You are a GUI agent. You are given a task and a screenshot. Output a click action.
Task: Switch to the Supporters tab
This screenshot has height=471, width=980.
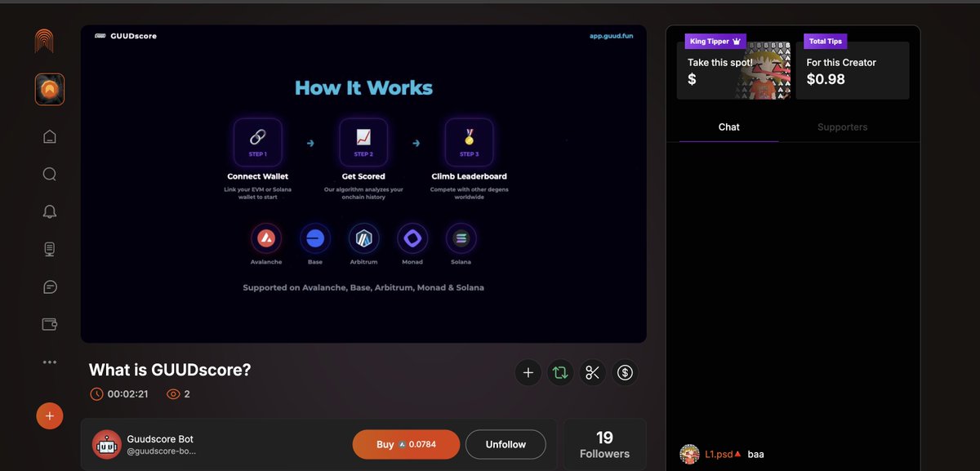pos(842,127)
